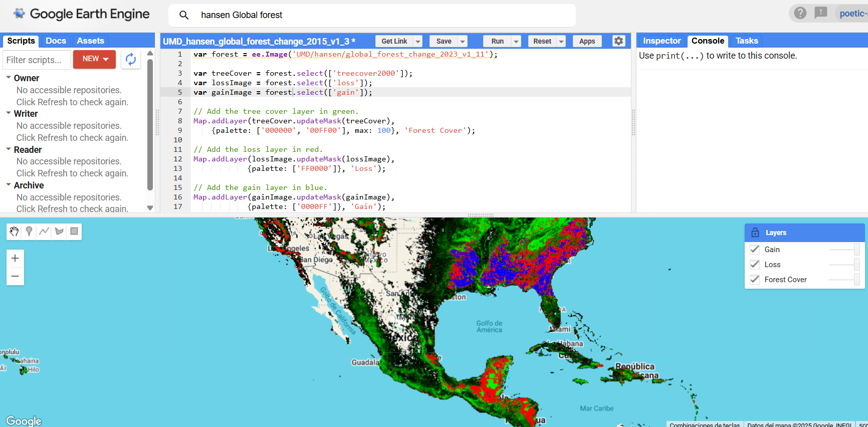Refresh the script repositories list
Image resolution: width=868 pixels, height=427 pixels.
131,60
